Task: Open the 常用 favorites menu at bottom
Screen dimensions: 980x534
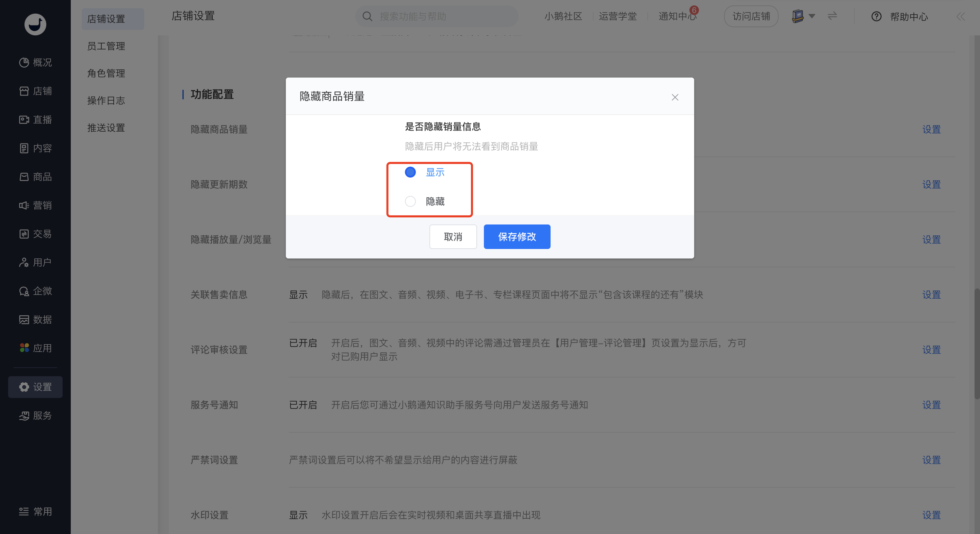Action: [35, 512]
